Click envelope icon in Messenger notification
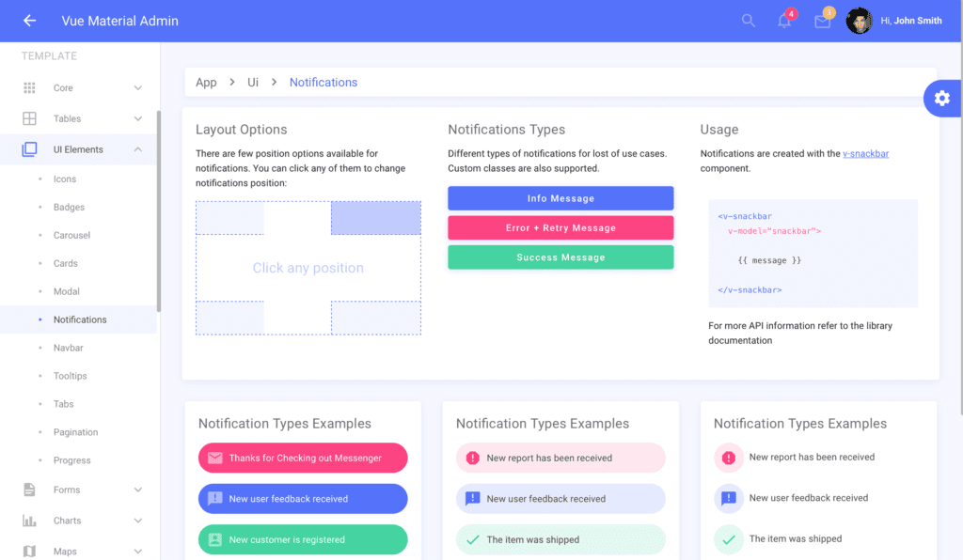 [x=215, y=459]
